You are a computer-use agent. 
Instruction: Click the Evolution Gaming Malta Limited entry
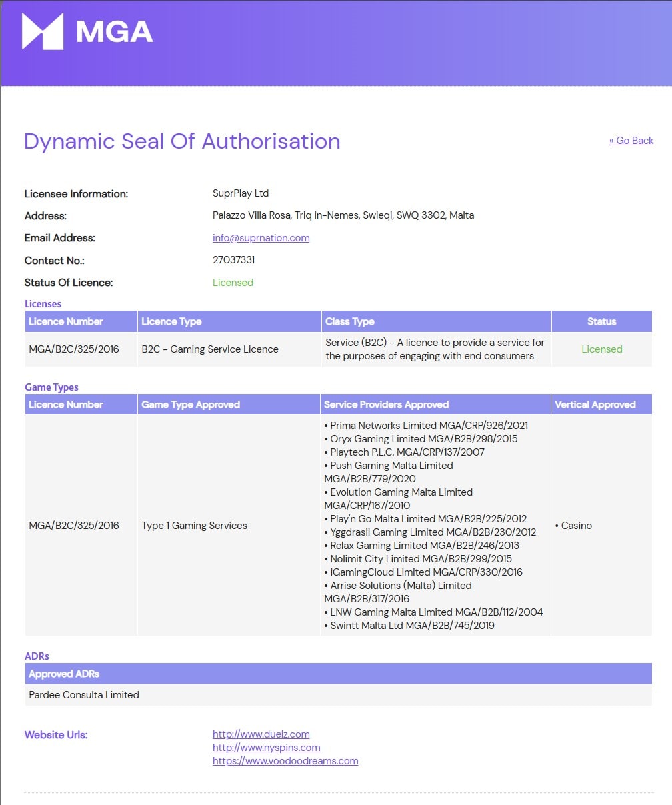coord(398,498)
